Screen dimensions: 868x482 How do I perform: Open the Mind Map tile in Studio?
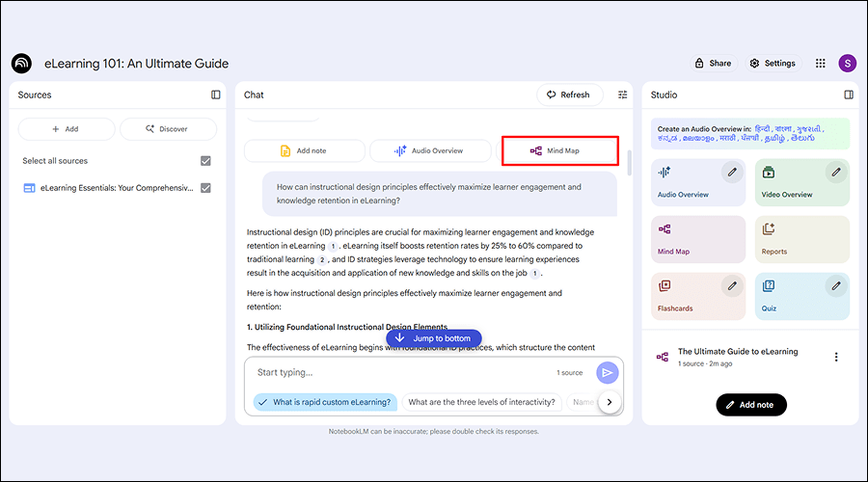[698, 240]
